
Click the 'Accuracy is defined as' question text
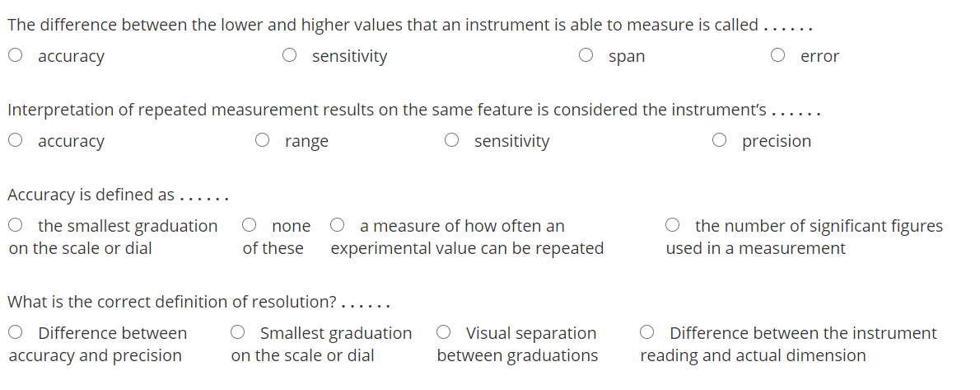coord(91,195)
